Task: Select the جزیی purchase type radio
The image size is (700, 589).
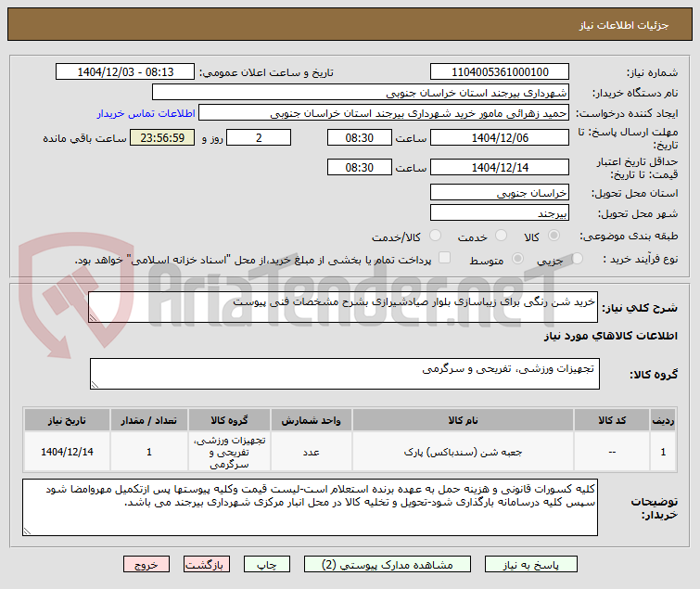Action: pos(578,258)
